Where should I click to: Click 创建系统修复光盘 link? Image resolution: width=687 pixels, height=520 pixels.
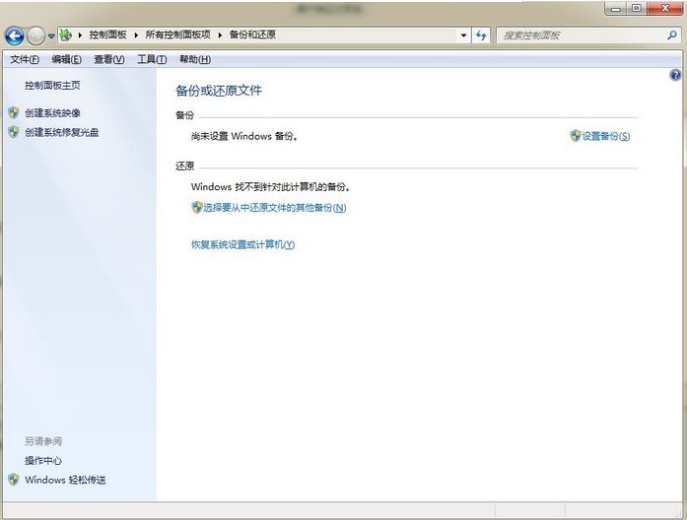[x=62, y=132]
